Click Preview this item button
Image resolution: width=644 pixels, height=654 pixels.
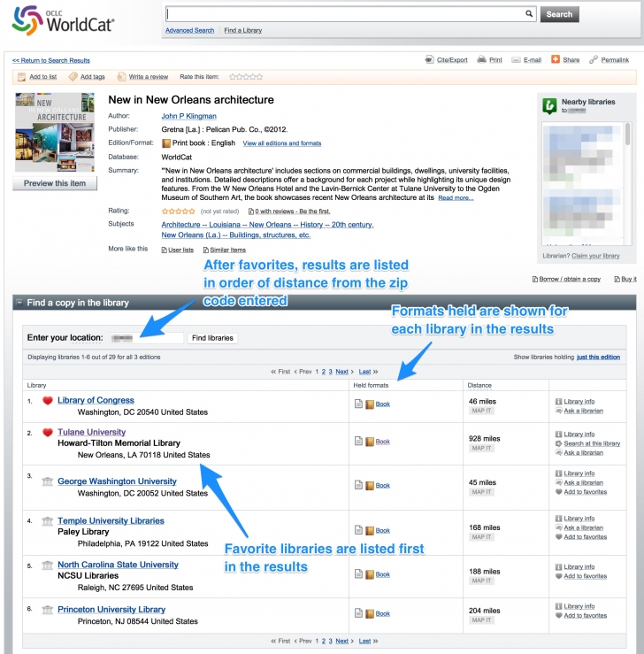coord(55,183)
